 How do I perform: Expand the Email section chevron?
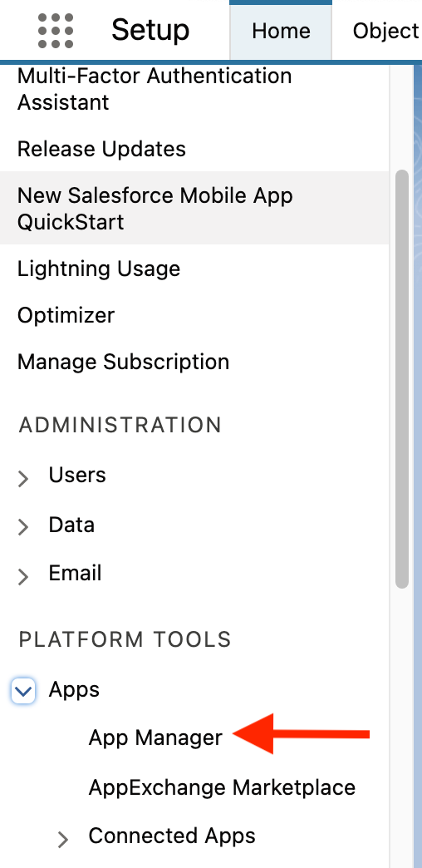[23, 576]
